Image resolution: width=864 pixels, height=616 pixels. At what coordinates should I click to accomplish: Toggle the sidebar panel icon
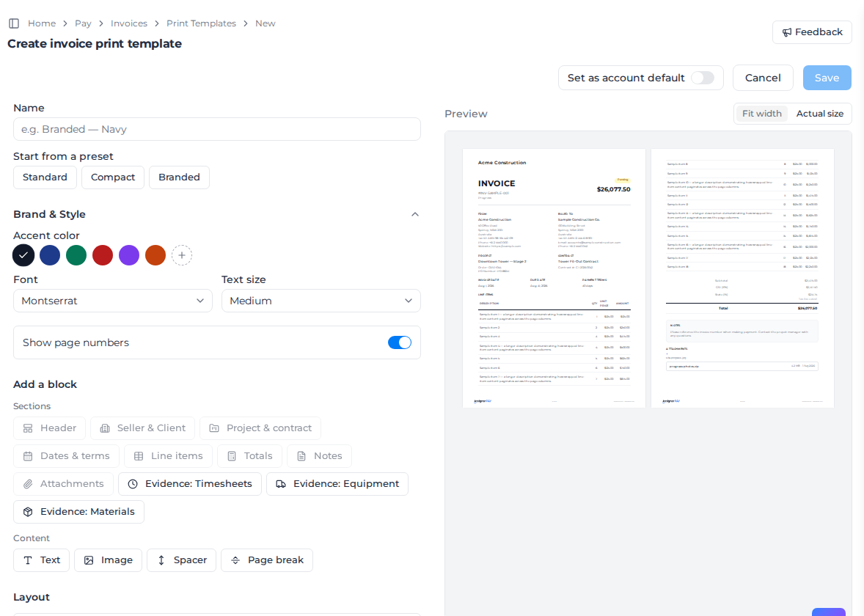pos(15,23)
